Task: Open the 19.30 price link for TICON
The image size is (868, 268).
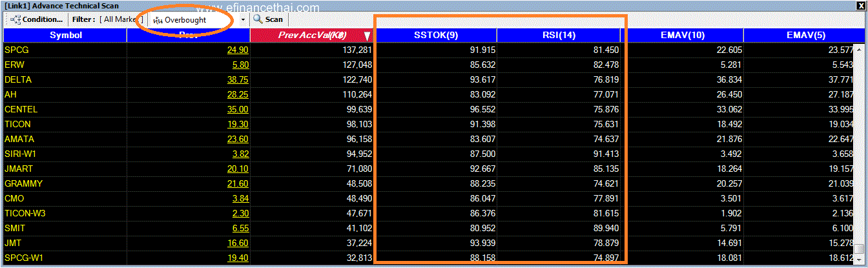Action: [x=238, y=124]
